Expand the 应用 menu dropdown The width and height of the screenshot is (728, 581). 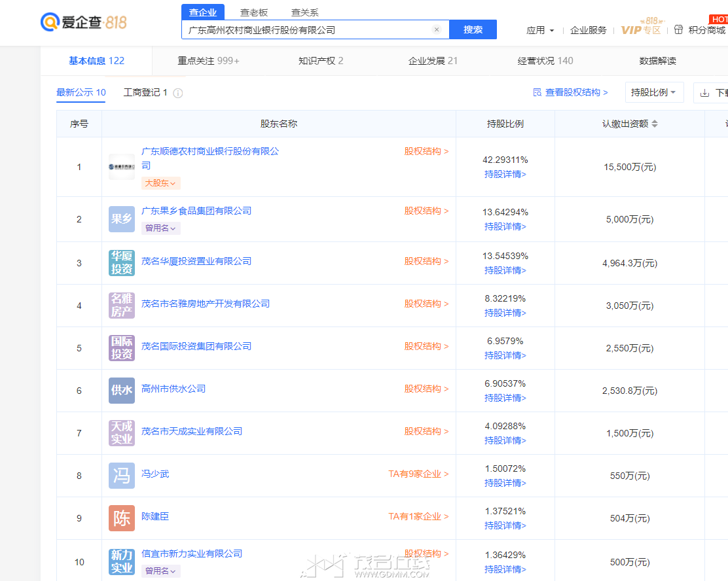[x=540, y=30]
